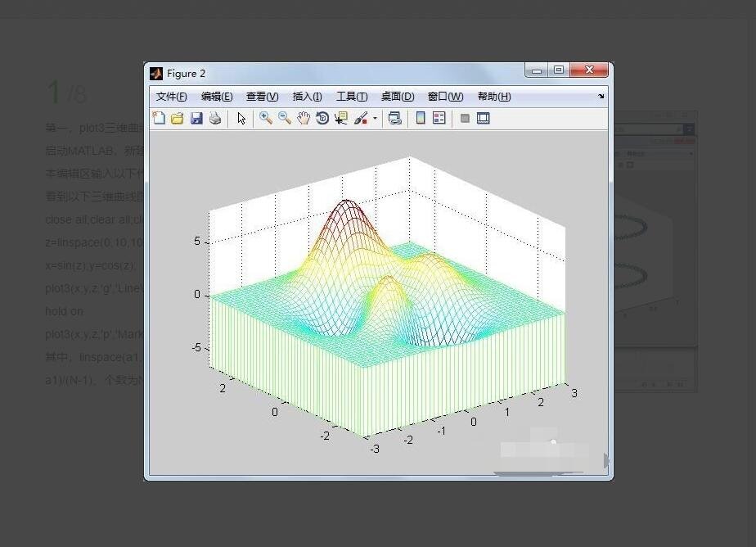756x547 pixels.
Task: Activate the Zoom In magnifier tool
Action: tap(266, 118)
